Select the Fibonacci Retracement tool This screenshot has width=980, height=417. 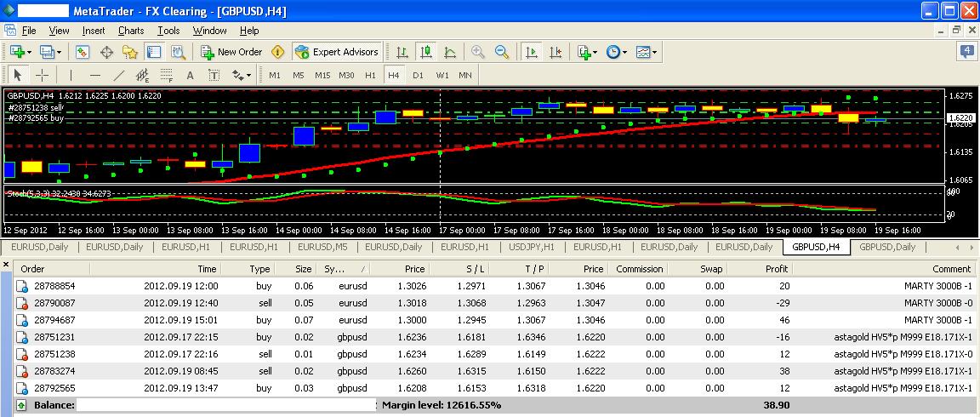point(166,76)
